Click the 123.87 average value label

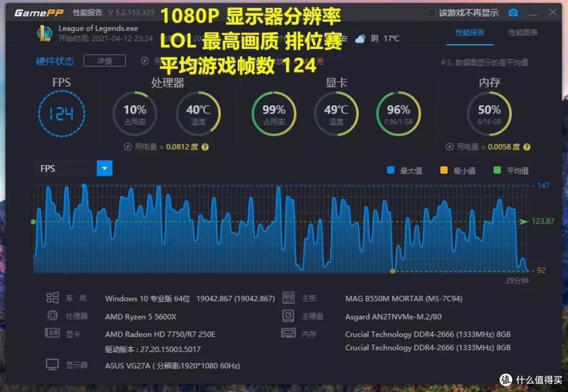pyautogui.click(x=543, y=221)
